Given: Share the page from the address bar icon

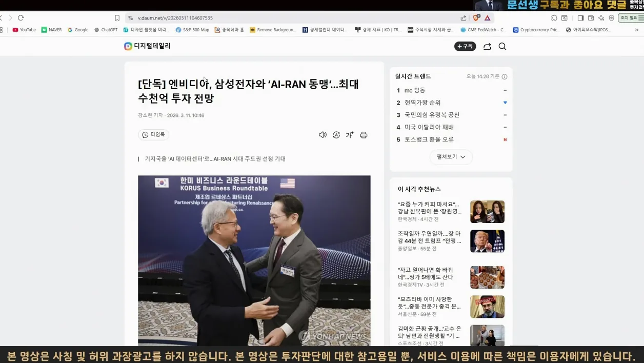Looking at the screenshot, I should point(464,18).
